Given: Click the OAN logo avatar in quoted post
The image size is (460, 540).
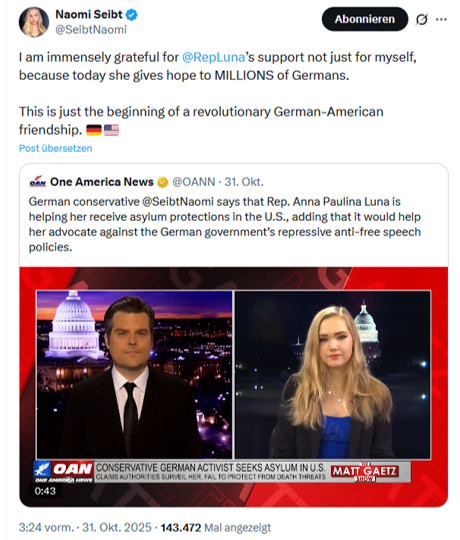Looking at the screenshot, I should pos(38,182).
